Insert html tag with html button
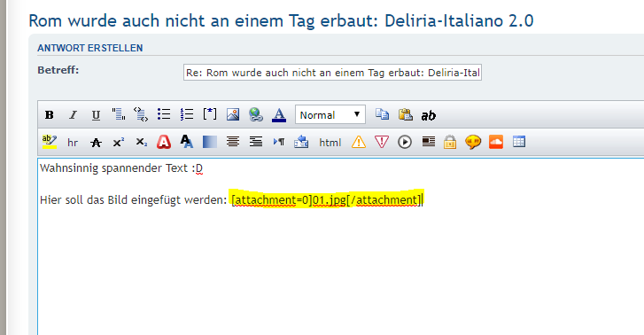Image resolution: width=644 pixels, height=335 pixels. pos(330,142)
